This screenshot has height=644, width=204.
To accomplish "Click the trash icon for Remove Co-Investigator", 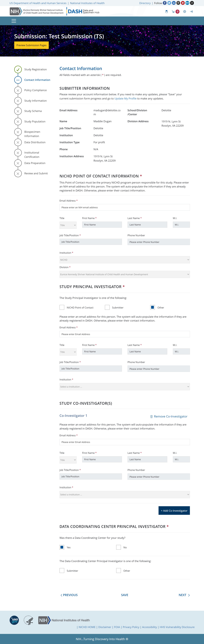I will (x=151, y=417).
